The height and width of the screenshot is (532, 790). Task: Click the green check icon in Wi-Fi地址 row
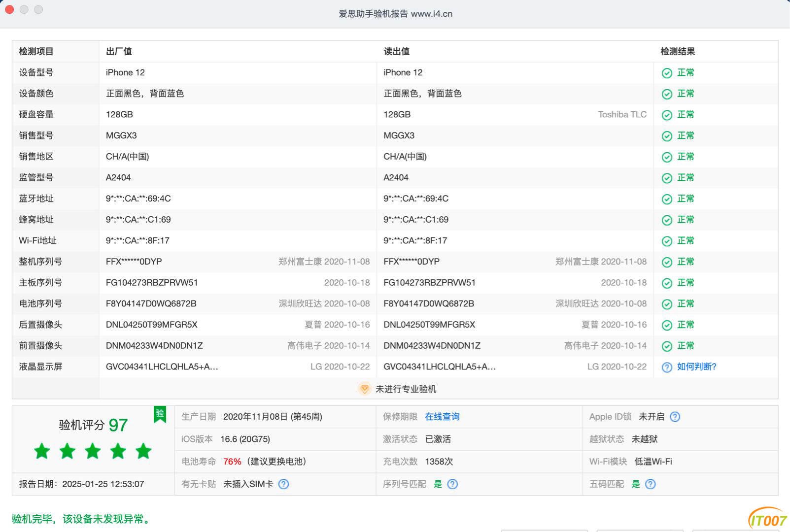tap(667, 241)
